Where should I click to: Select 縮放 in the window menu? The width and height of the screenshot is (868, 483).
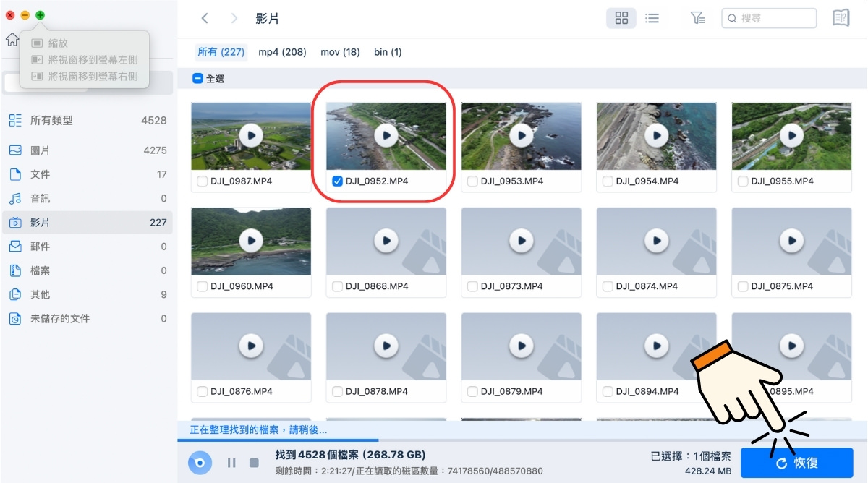click(x=85, y=43)
